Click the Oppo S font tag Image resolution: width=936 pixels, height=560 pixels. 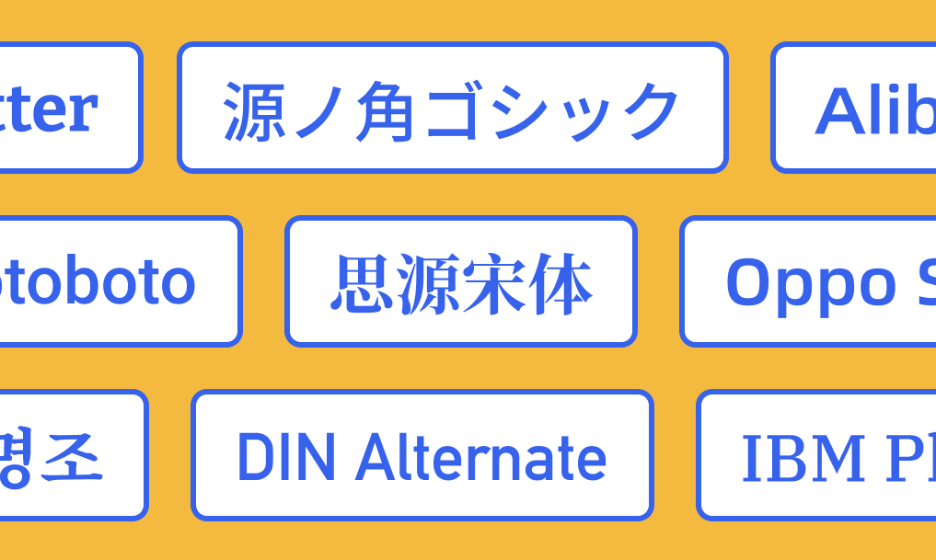pos(810,281)
